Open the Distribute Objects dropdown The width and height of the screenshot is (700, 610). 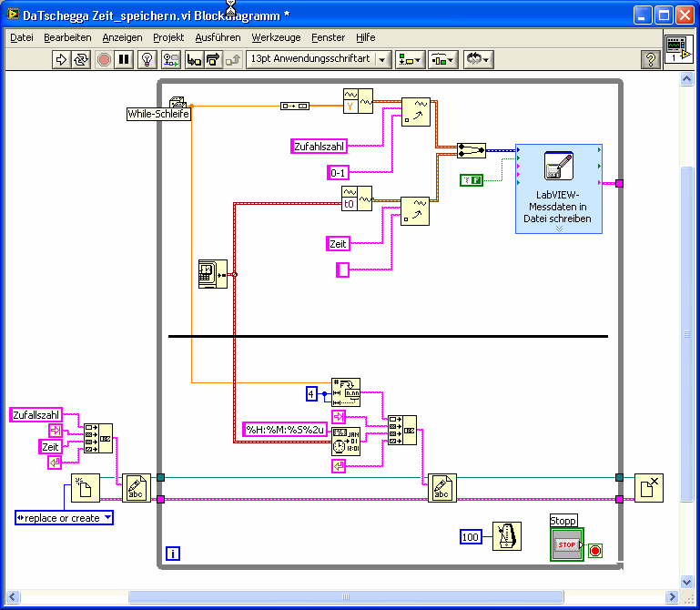coord(443,59)
